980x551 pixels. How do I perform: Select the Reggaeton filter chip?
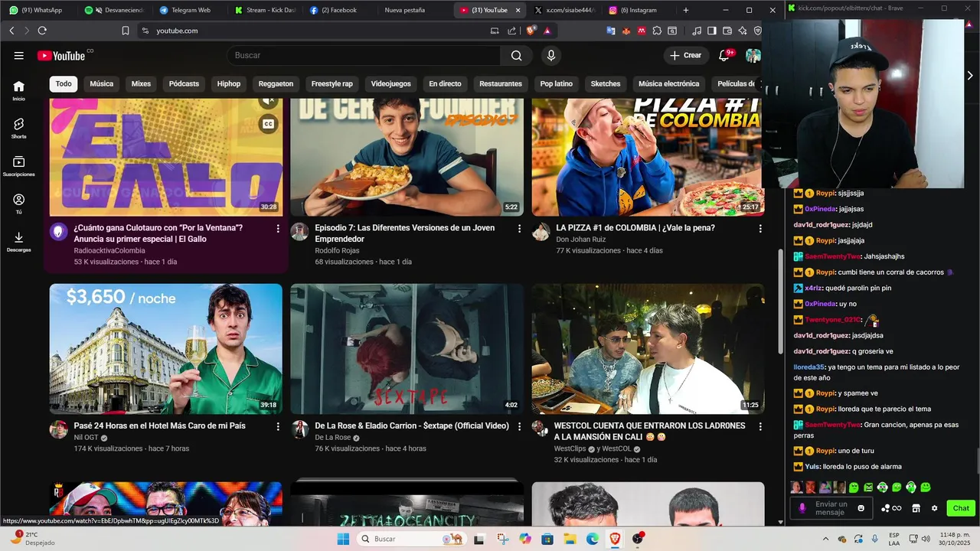[276, 84]
